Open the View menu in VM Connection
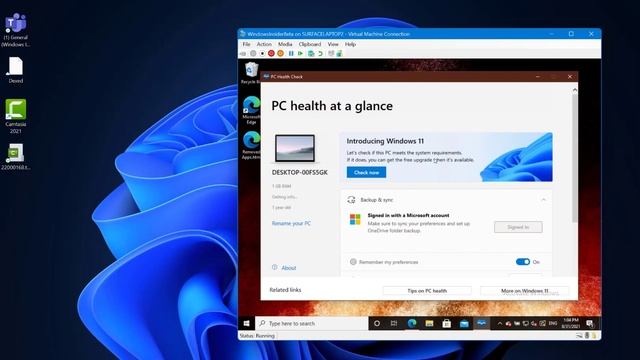 point(333,44)
